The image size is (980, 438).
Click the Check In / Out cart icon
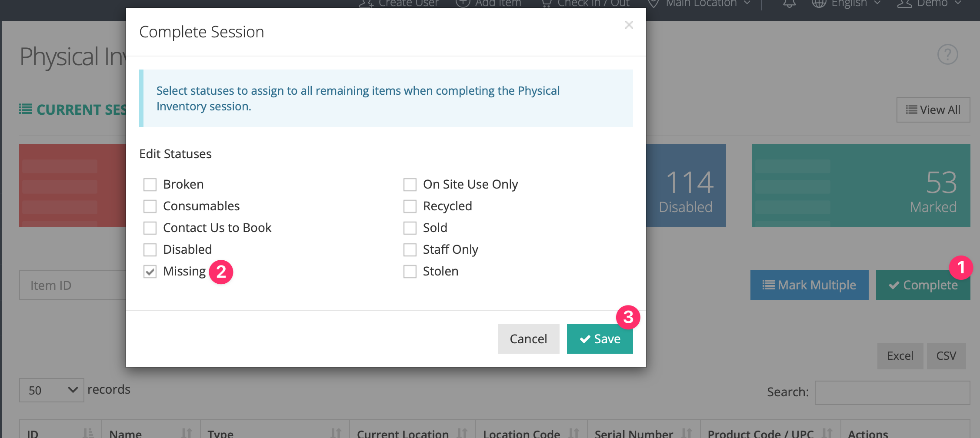point(546,3)
